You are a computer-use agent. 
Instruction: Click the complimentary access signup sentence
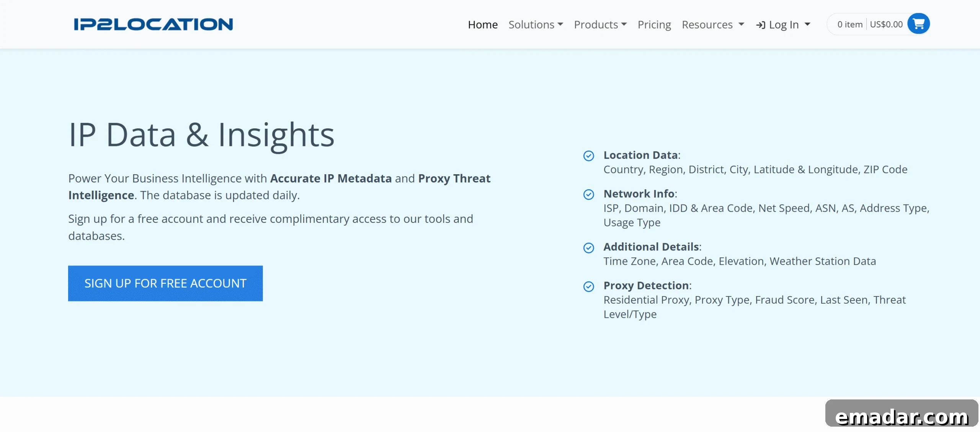click(271, 227)
